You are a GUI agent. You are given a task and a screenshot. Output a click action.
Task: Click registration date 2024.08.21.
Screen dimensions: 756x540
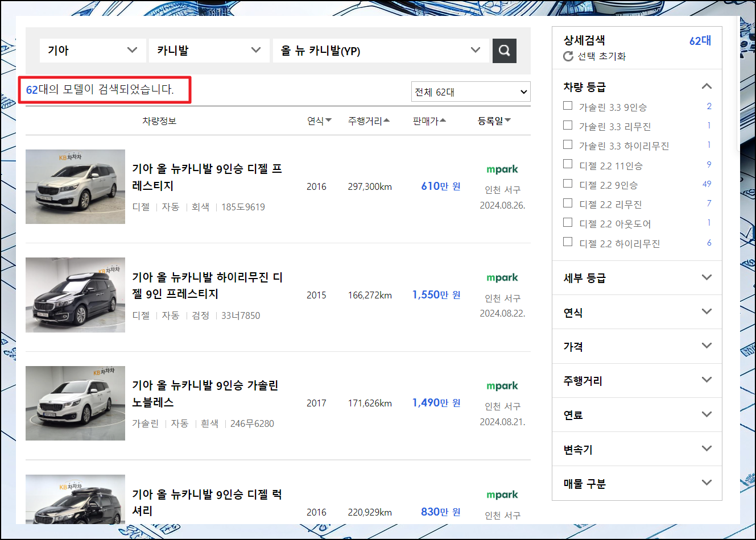(x=502, y=422)
